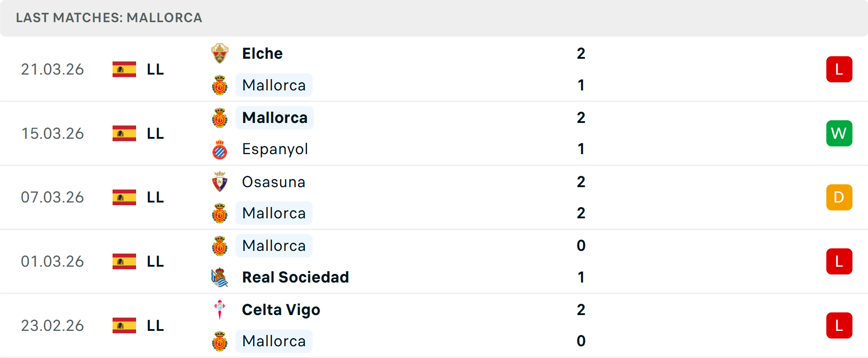
Task: Click the L badge for Celta Vigo match
Action: (x=839, y=325)
